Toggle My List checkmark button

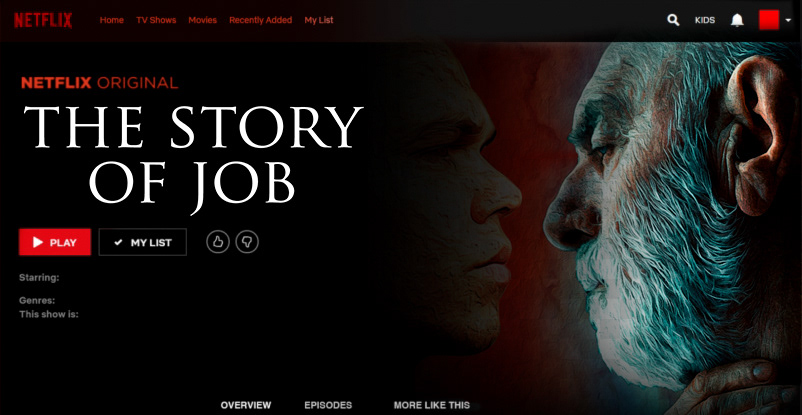[x=143, y=242]
